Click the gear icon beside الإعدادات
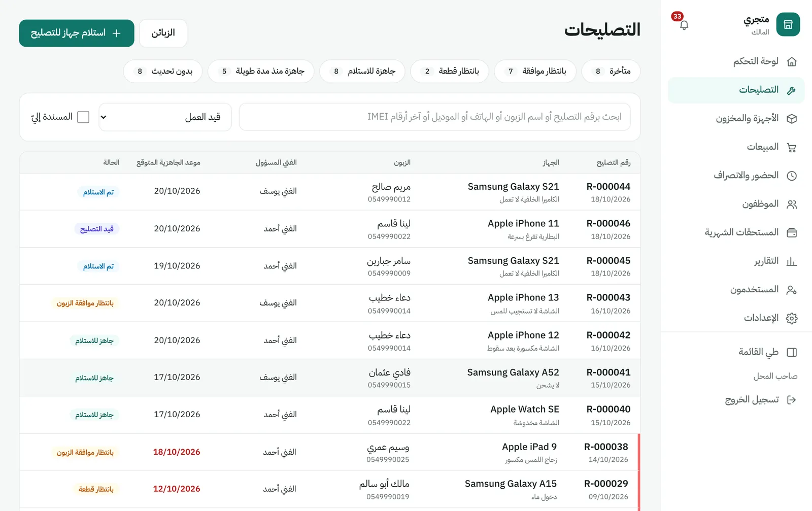This screenshot has height=511, width=812. pos(791,318)
